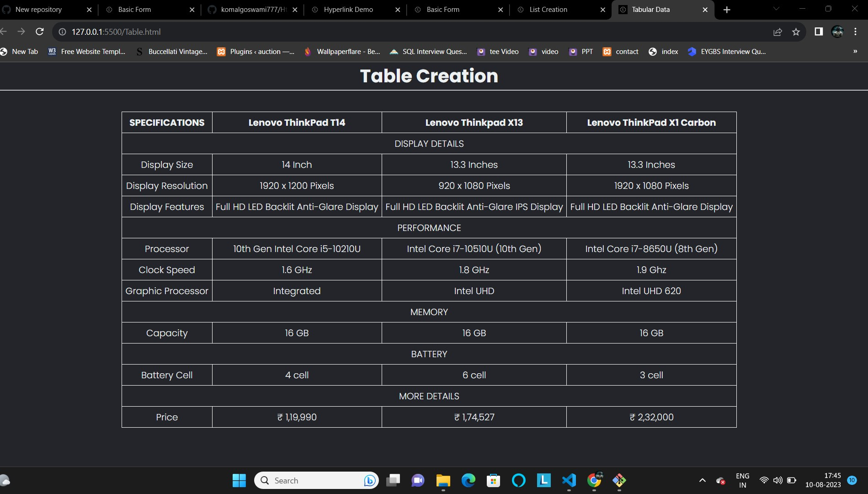Screen dimensions: 868x494
Task: Open the share icon in the address bar
Action: [x=777, y=32]
